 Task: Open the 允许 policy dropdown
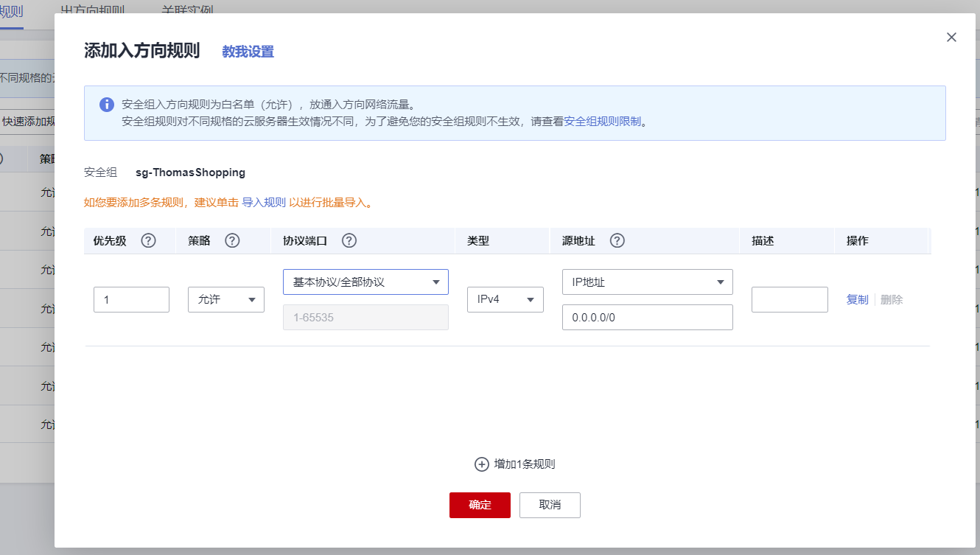coord(226,300)
